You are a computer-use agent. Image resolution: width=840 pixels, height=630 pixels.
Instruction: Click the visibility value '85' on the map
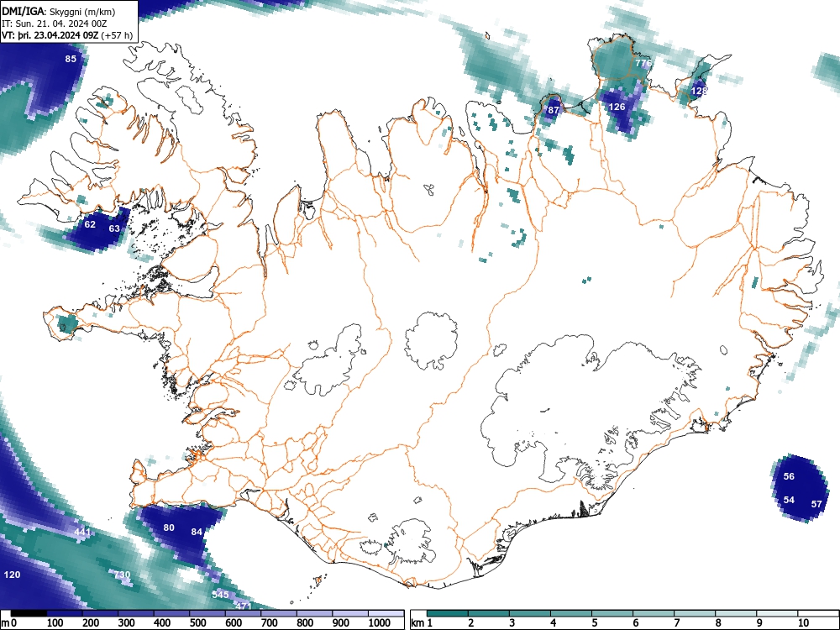point(71,59)
